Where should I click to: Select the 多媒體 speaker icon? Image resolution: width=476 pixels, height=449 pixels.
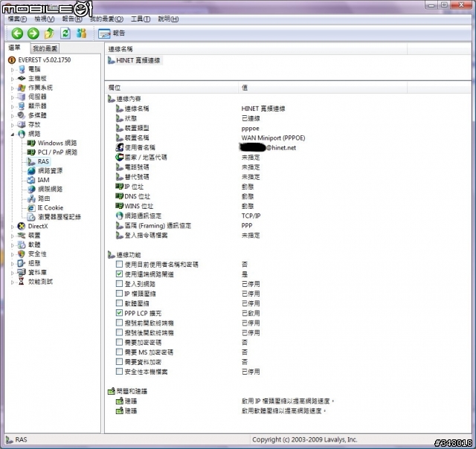(22, 115)
